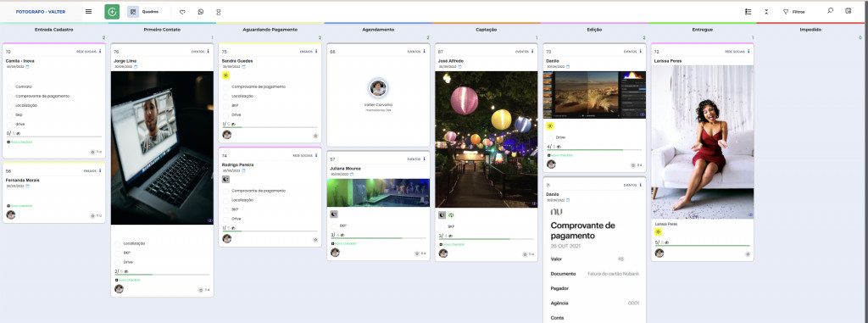Screen dimensions: 868x323
Task: Click the checklist progress bar on Larissa Peres card
Action: [x=703, y=246]
